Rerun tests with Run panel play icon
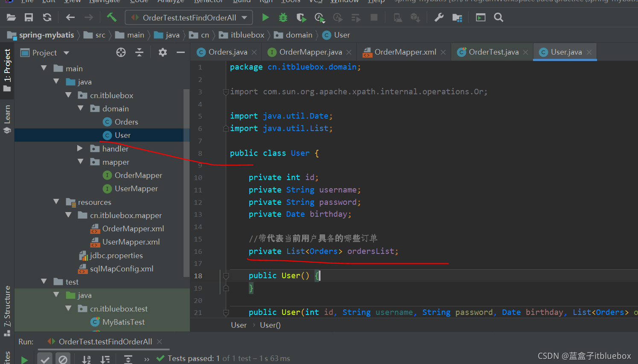This screenshot has width=638, height=364. point(24,360)
